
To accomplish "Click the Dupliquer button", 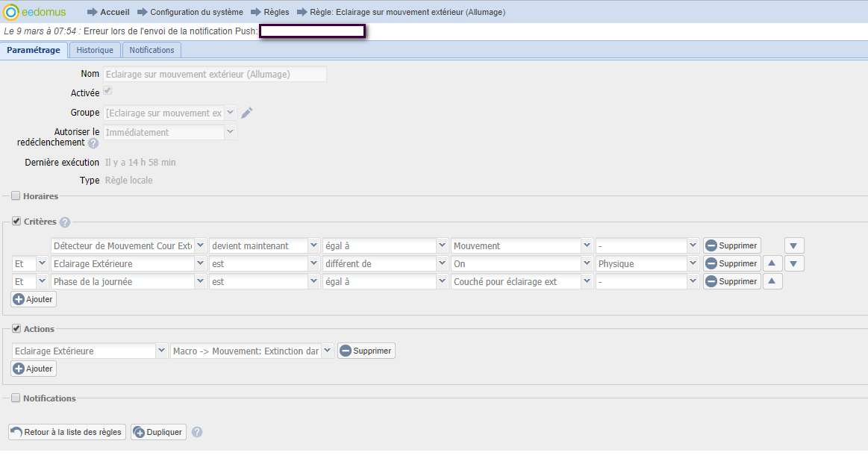I will tap(158, 432).
